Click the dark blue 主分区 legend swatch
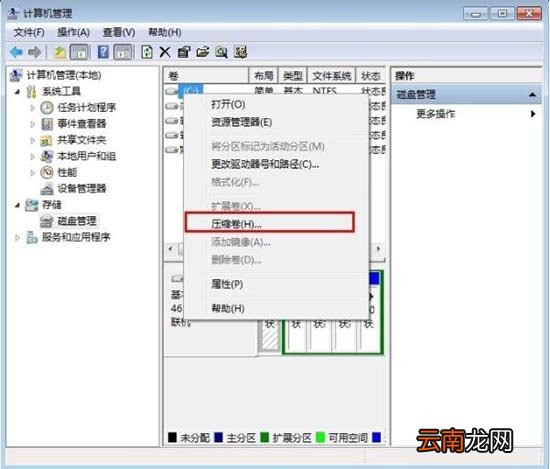 pos(218,437)
